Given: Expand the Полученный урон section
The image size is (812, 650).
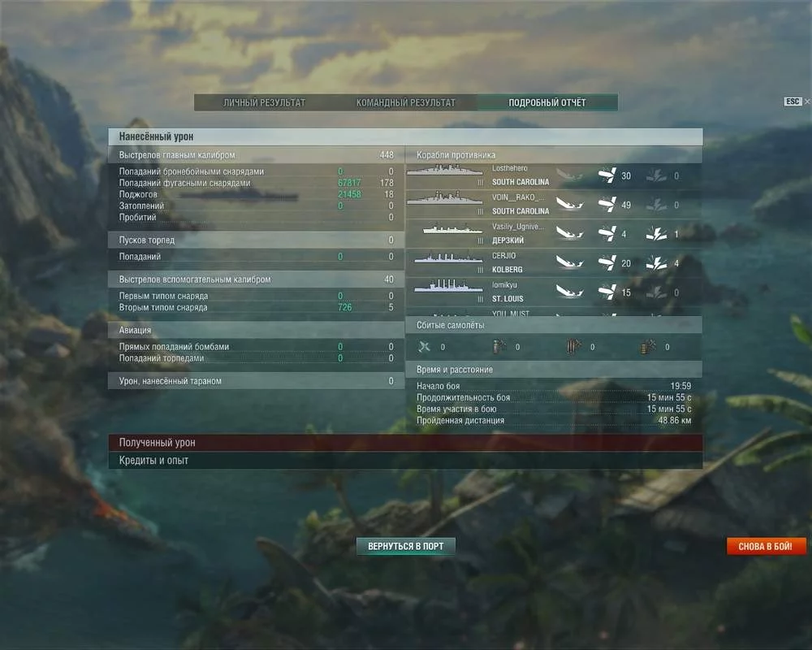Looking at the screenshot, I should tap(405, 442).
